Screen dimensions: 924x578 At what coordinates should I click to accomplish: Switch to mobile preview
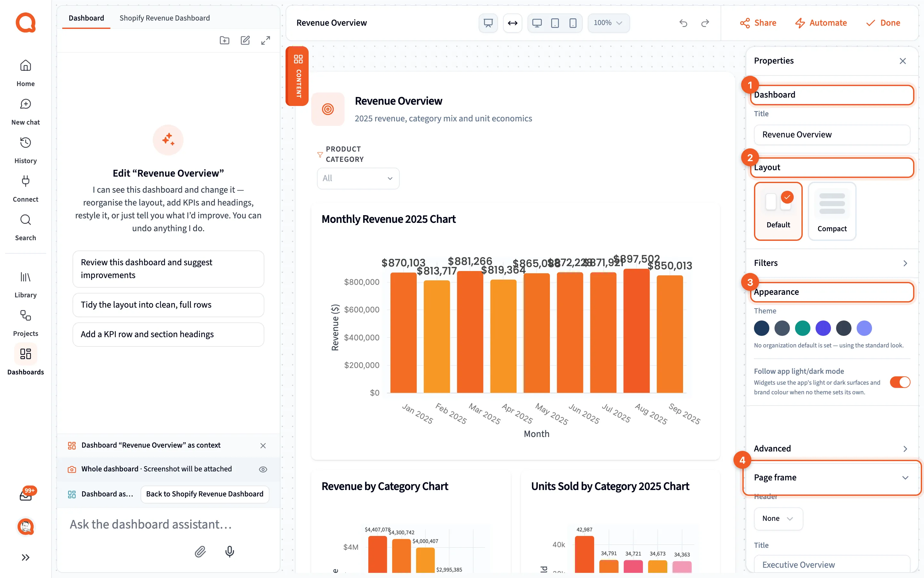pos(573,23)
